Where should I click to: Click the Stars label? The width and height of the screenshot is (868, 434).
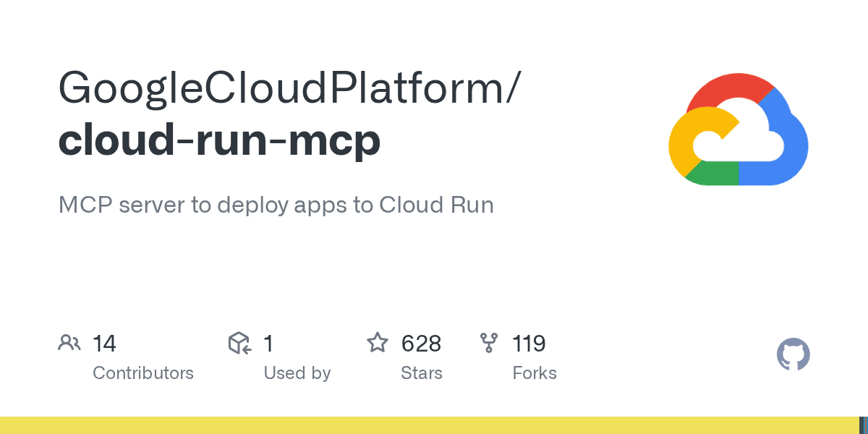[x=422, y=373]
